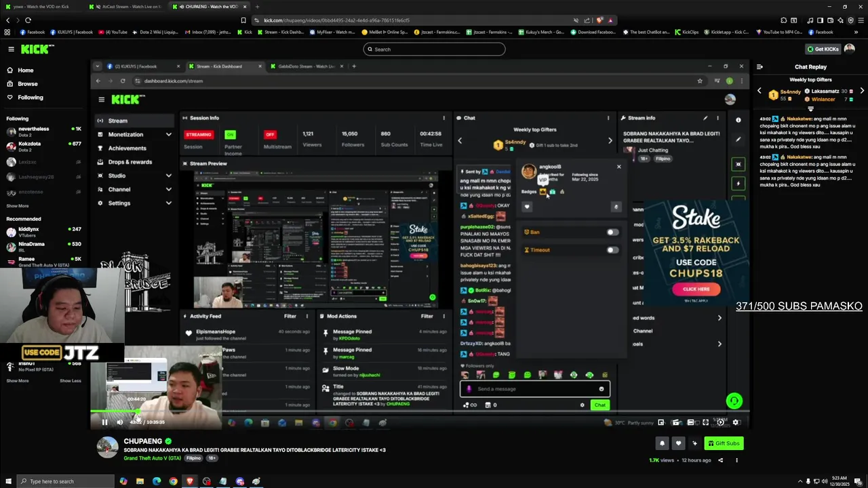Open video player settings gear
Screen dimensions: 868x488
pos(736,422)
